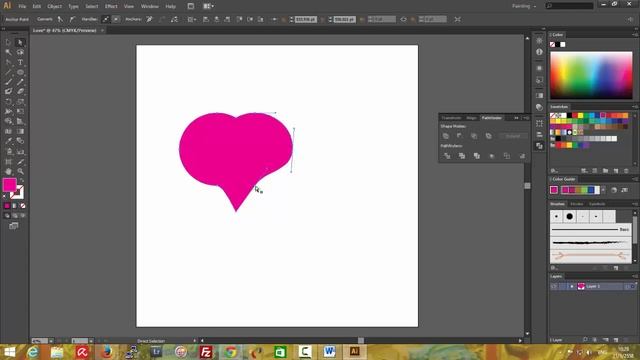Remove selected anchor points icon

coord(149,19)
